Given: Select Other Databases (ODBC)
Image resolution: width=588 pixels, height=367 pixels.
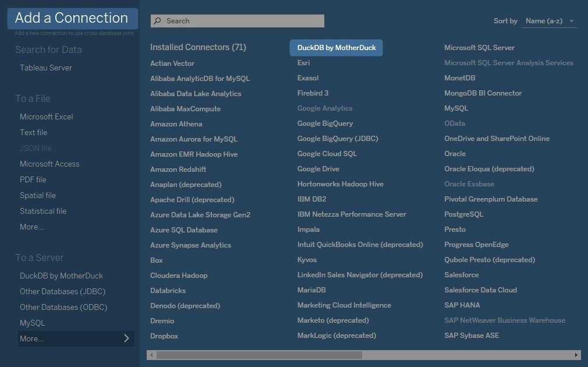Looking at the screenshot, I should coord(63,308).
